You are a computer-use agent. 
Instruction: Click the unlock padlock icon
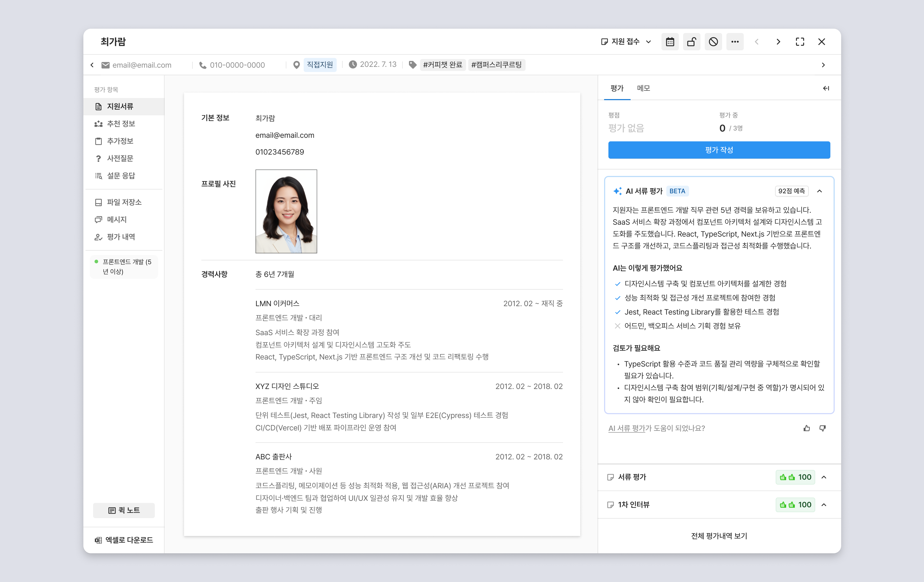pos(692,42)
